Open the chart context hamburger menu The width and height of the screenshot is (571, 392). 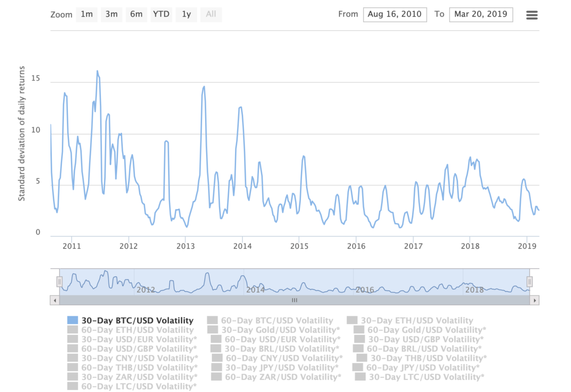532,15
